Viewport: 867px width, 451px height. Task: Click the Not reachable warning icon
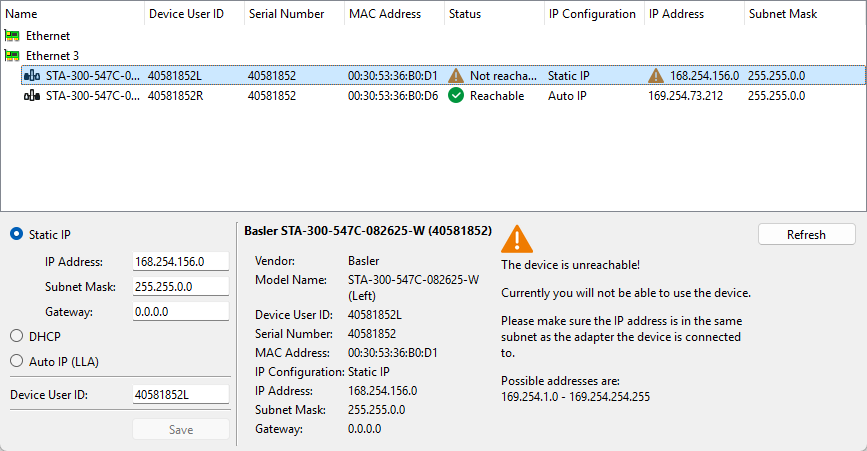tap(456, 76)
